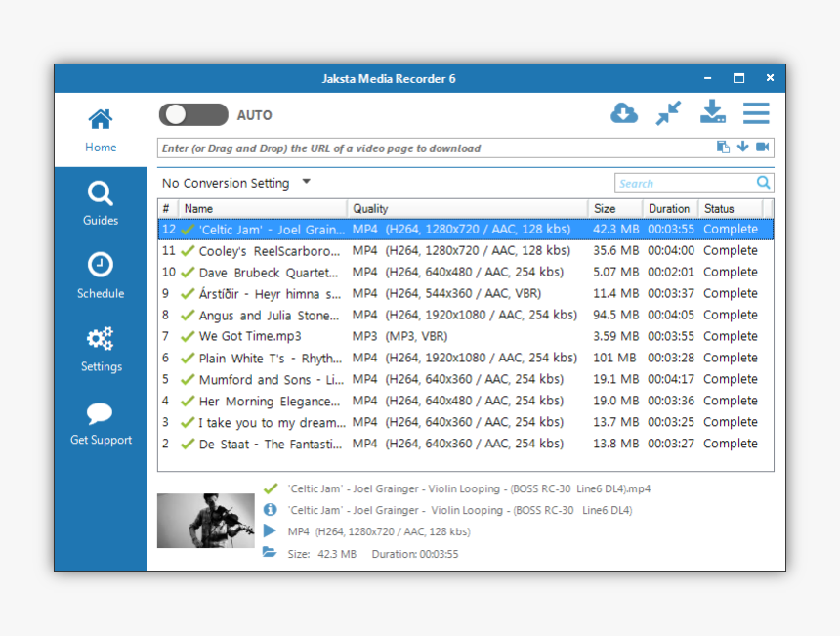Screen dimensions: 840x636
Task: Select I take you to my dream... row
Action: (x=466, y=422)
